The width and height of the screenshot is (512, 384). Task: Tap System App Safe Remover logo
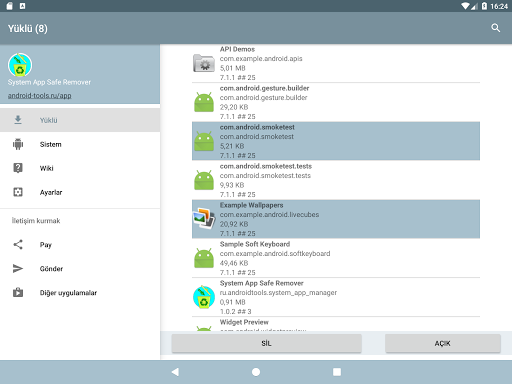point(20,65)
